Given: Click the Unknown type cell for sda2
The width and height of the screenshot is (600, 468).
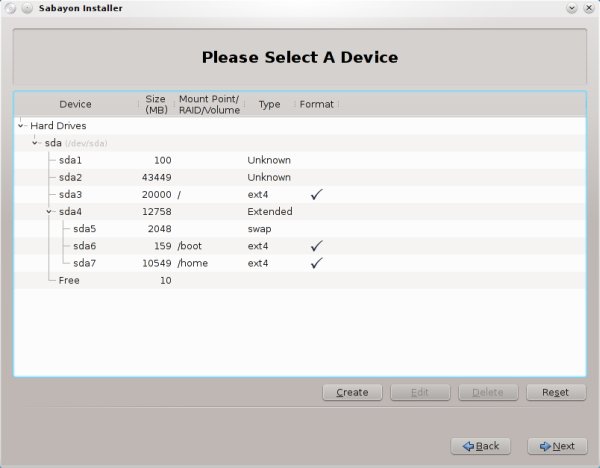Looking at the screenshot, I should click(x=269, y=177).
